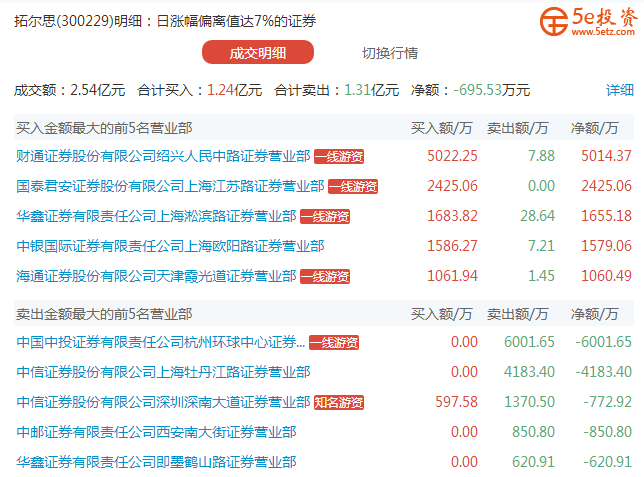Click the 5e投资 logo
This screenshot has height=477, width=644.
coord(589,21)
